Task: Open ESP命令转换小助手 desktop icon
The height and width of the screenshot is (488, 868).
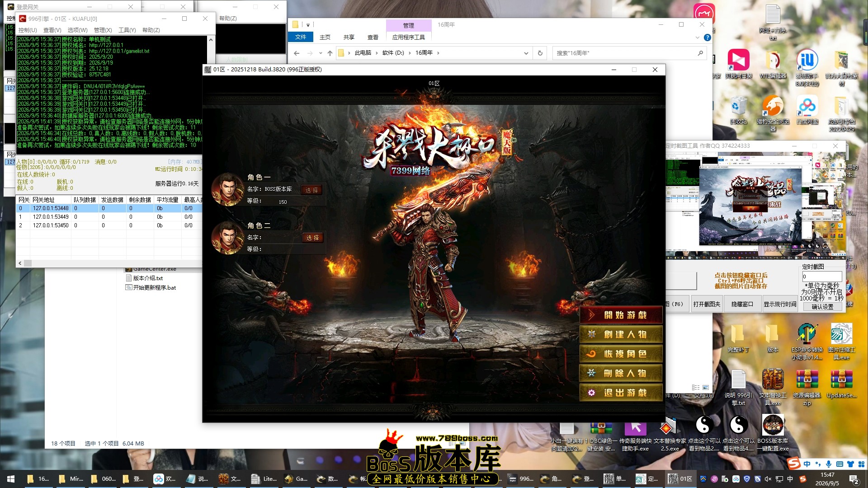Action: coord(807,342)
